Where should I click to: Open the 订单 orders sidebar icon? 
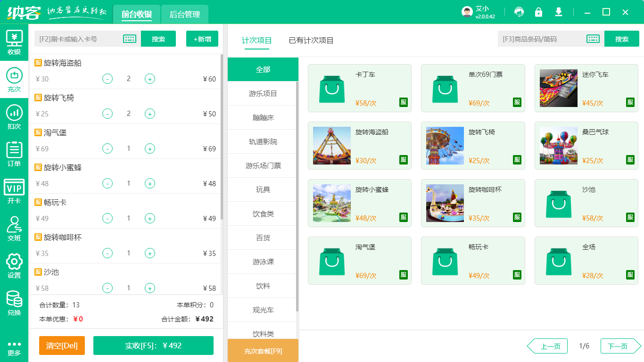[x=14, y=154]
